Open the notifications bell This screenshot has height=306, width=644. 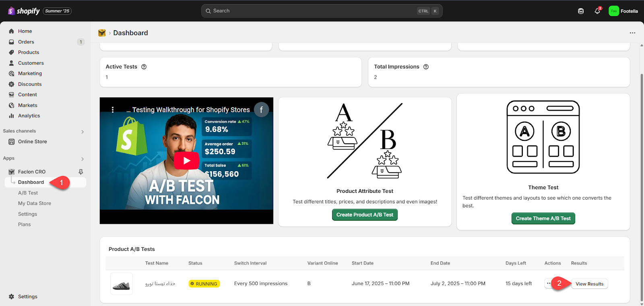[597, 11]
